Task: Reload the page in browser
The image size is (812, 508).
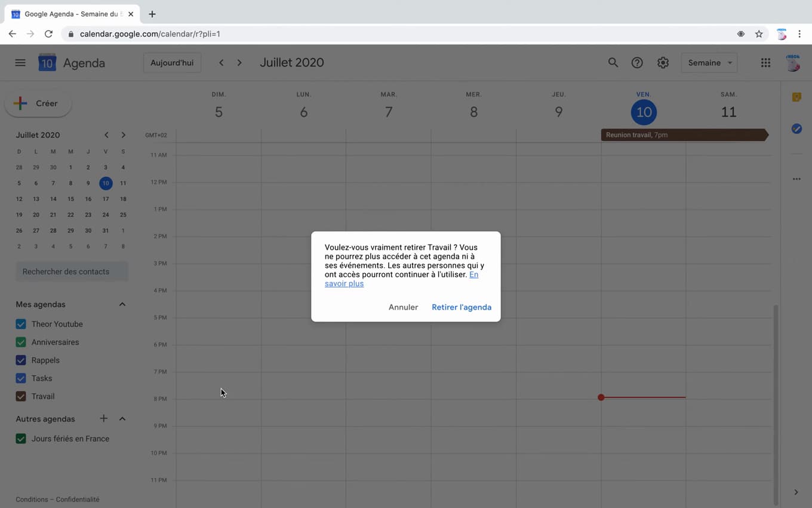Action: (49, 34)
